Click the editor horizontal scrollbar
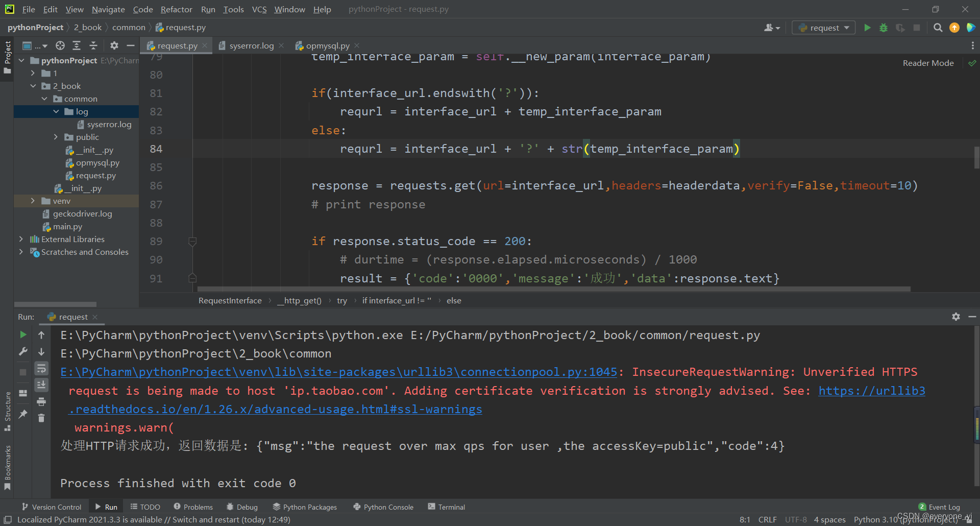This screenshot has height=526, width=980. [x=553, y=289]
